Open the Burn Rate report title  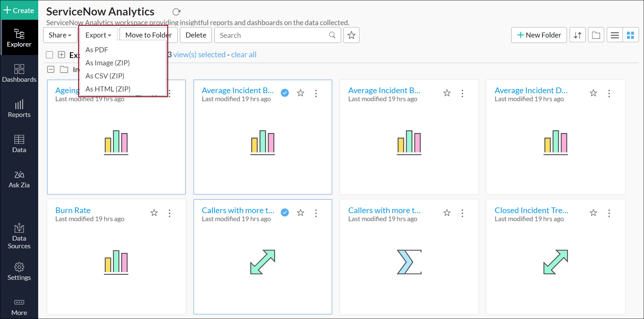[x=73, y=210]
